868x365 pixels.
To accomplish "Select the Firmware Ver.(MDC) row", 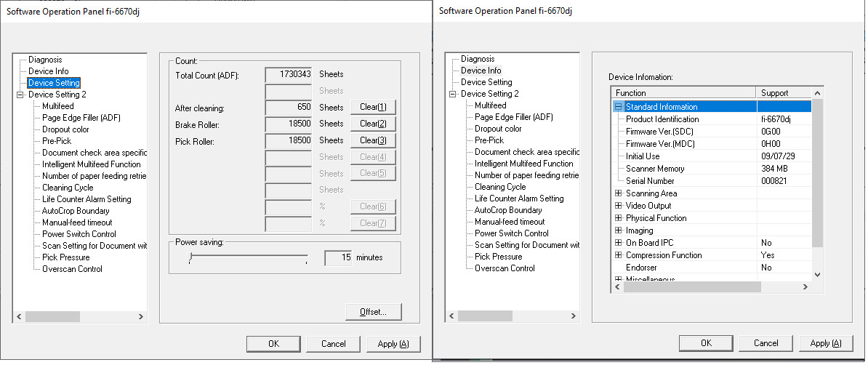I will [x=712, y=144].
